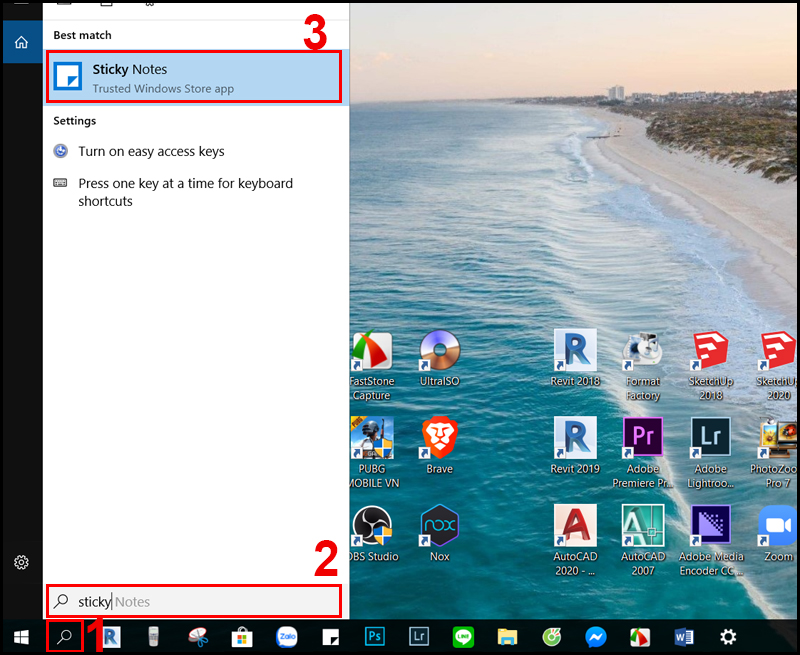This screenshot has width=800, height=655.
Task: Select the Nox desktop shortcut
Action: 440,534
